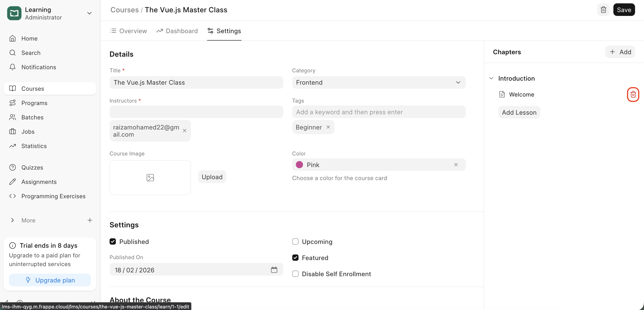Remove the Beginner tag with its X

click(328, 127)
